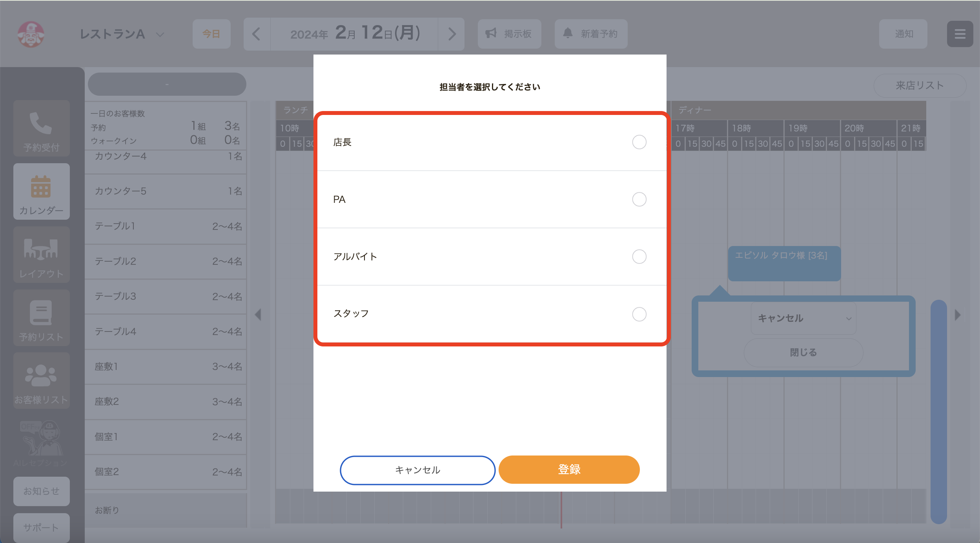The height and width of the screenshot is (543, 980).
Task: Click the お知らせ sidebar button
Action: point(42,491)
